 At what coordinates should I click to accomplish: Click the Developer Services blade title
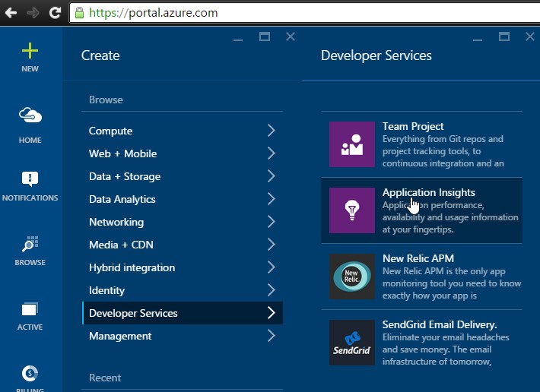[376, 55]
